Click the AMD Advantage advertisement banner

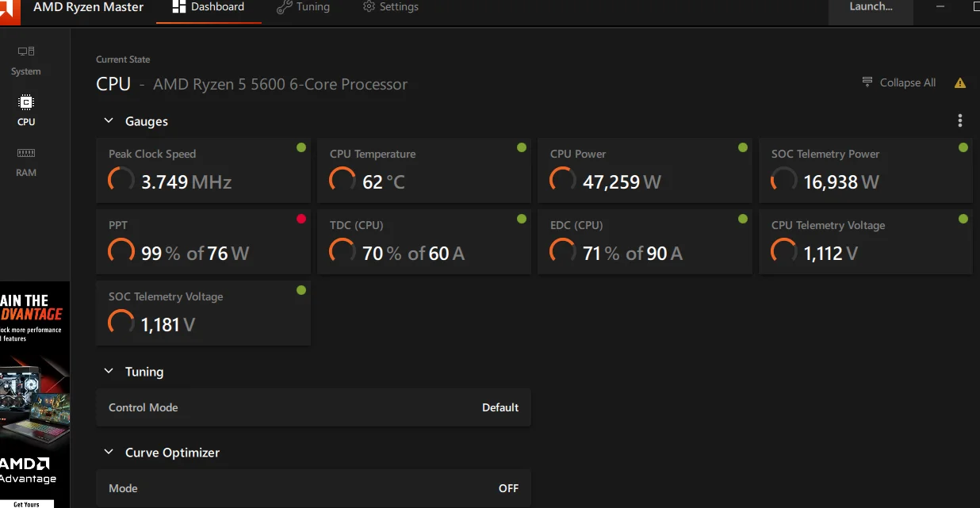coord(35,395)
